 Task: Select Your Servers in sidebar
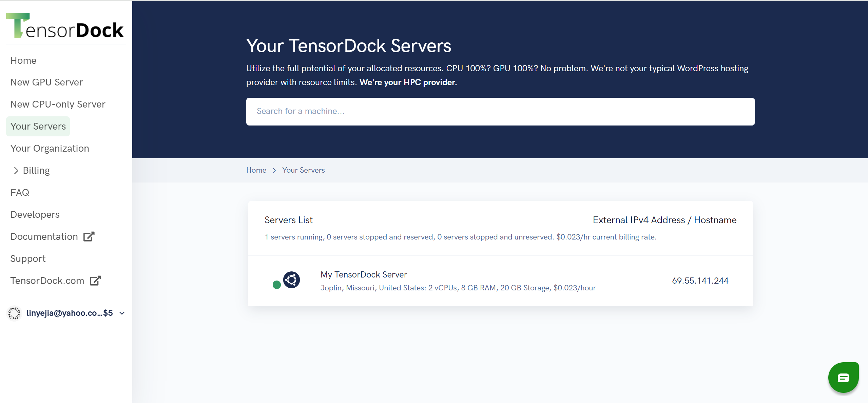point(38,126)
